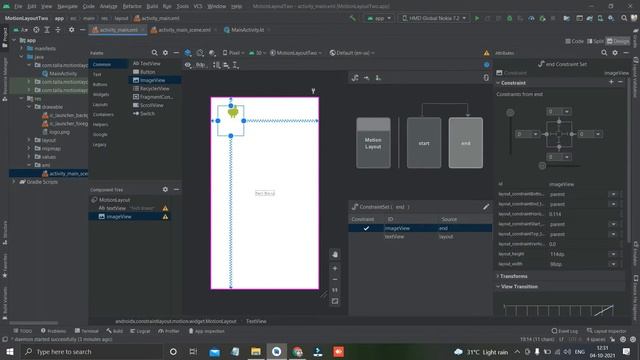Select the Motion Layout box in Motion Editor
Screen dimensions: 640x360
373,143
